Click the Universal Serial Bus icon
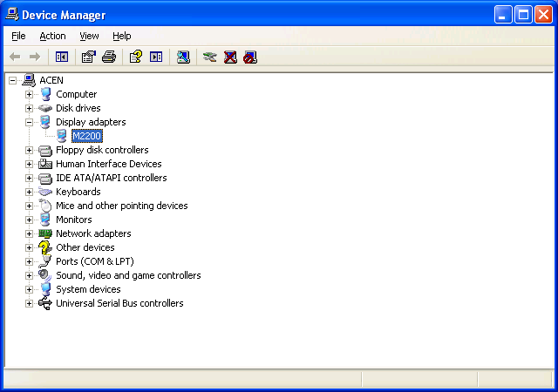 45,303
